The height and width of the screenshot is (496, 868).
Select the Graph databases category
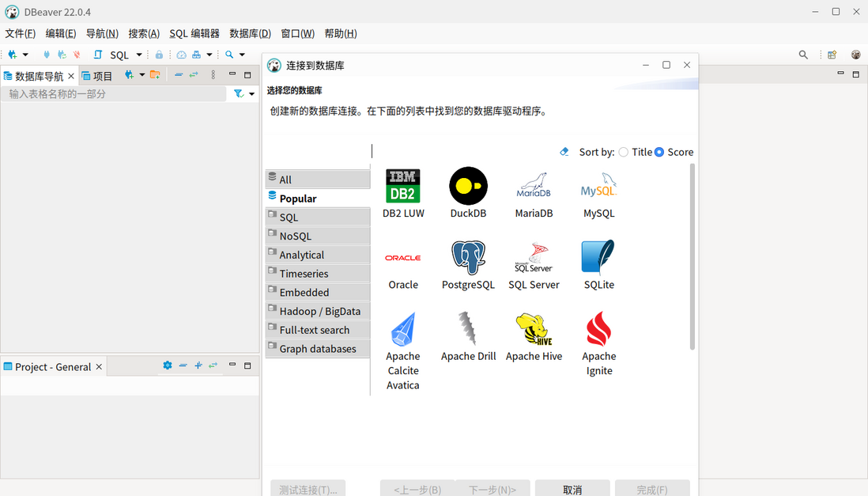[318, 349]
